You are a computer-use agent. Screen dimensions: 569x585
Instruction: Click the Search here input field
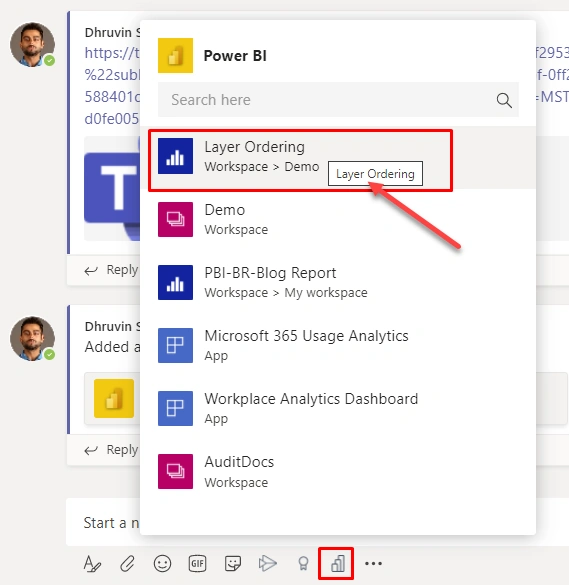(x=338, y=100)
